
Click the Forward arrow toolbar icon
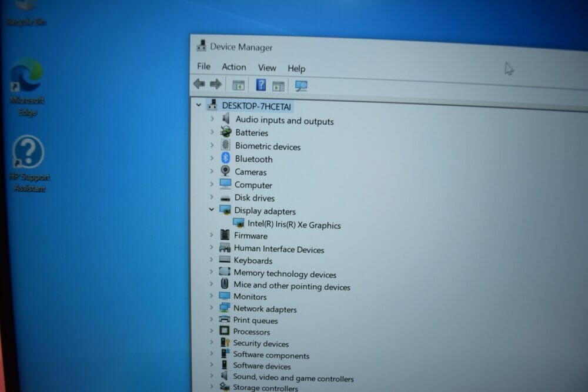pos(216,84)
